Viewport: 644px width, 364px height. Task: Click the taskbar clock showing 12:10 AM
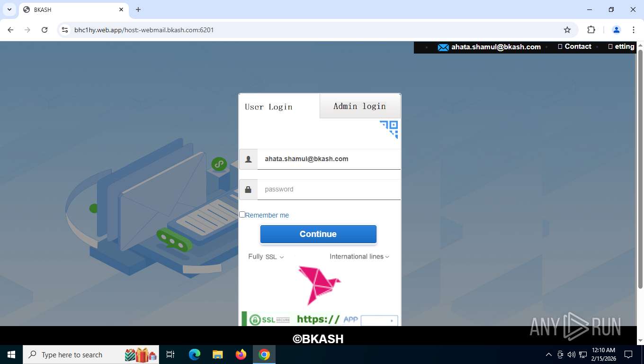click(603, 355)
